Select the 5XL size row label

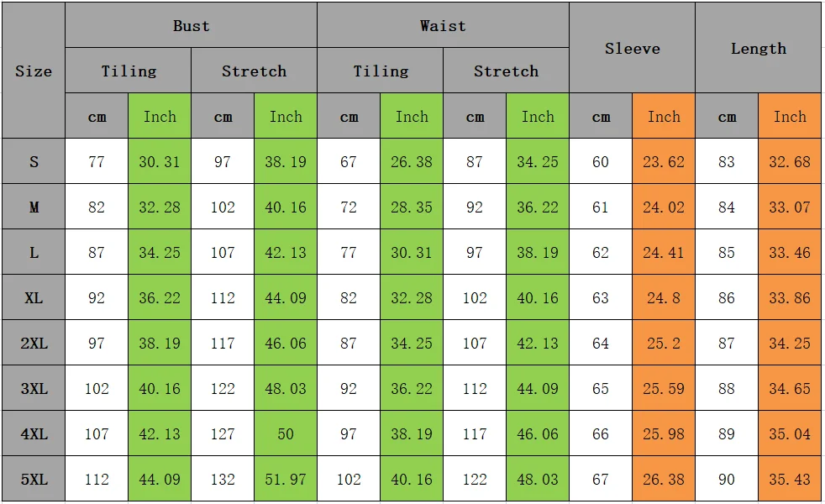[34, 479]
